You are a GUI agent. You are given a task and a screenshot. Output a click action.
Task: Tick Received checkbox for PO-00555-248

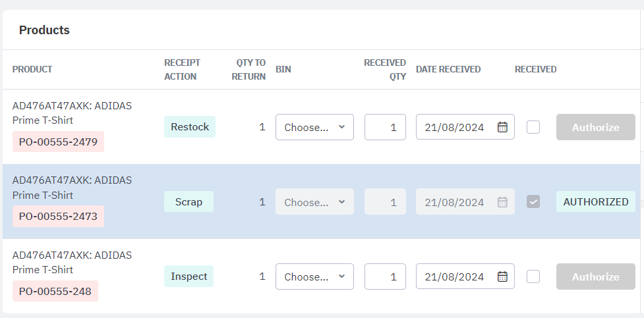[533, 277]
